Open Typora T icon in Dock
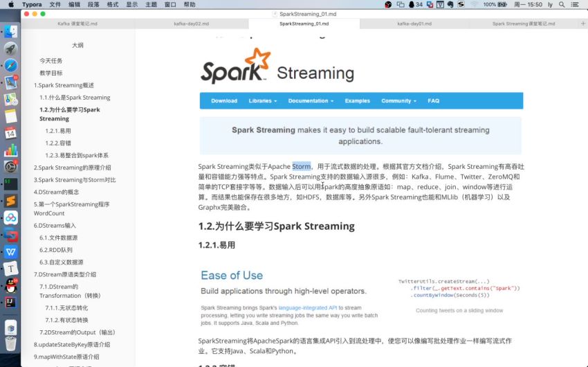Viewport: 588px width, 367px height. coord(10,269)
